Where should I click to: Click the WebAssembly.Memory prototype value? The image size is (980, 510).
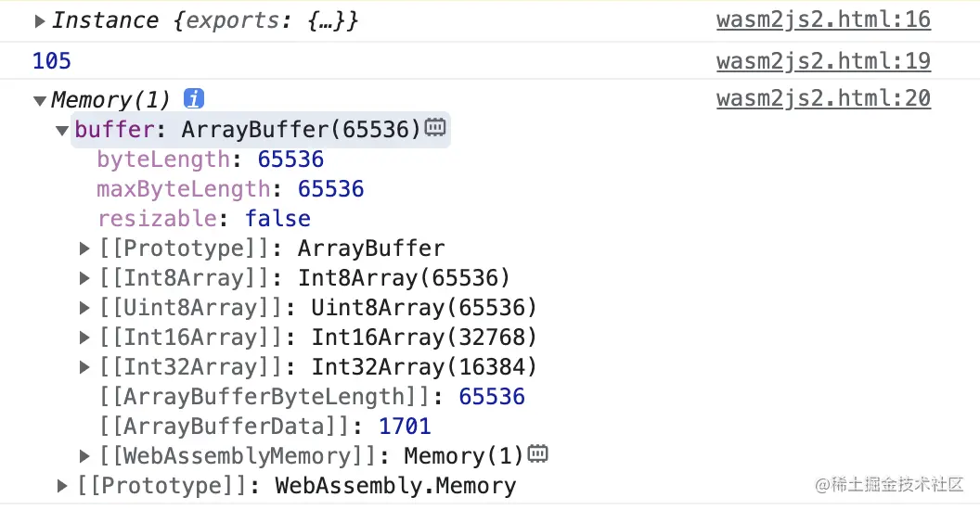[x=395, y=486]
